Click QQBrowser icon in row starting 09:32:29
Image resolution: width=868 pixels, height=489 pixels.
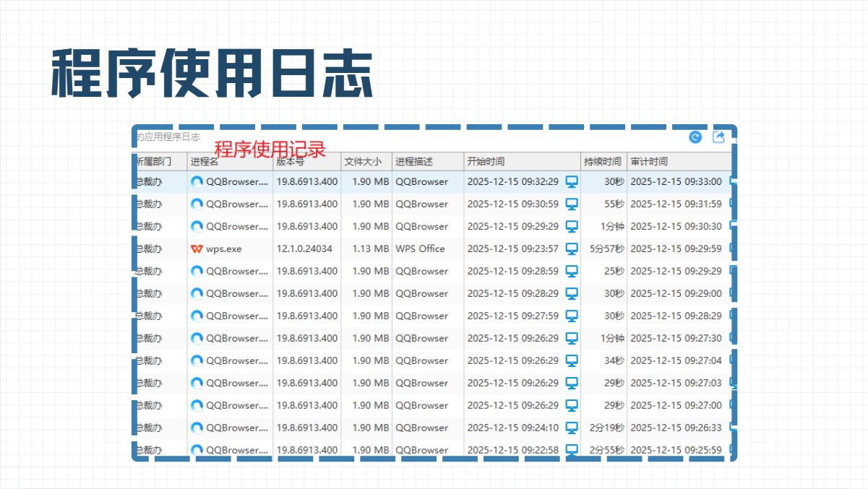(x=197, y=181)
